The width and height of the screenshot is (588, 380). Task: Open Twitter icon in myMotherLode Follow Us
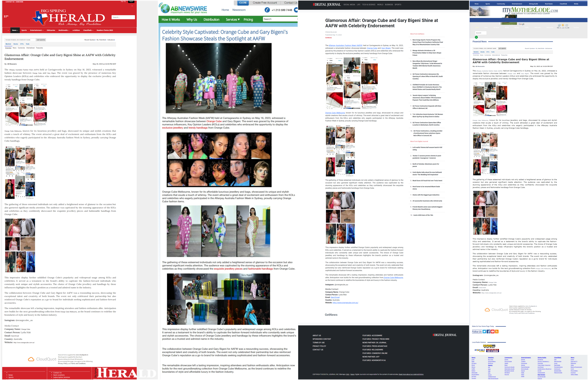pyautogui.click(x=484, y=332)
